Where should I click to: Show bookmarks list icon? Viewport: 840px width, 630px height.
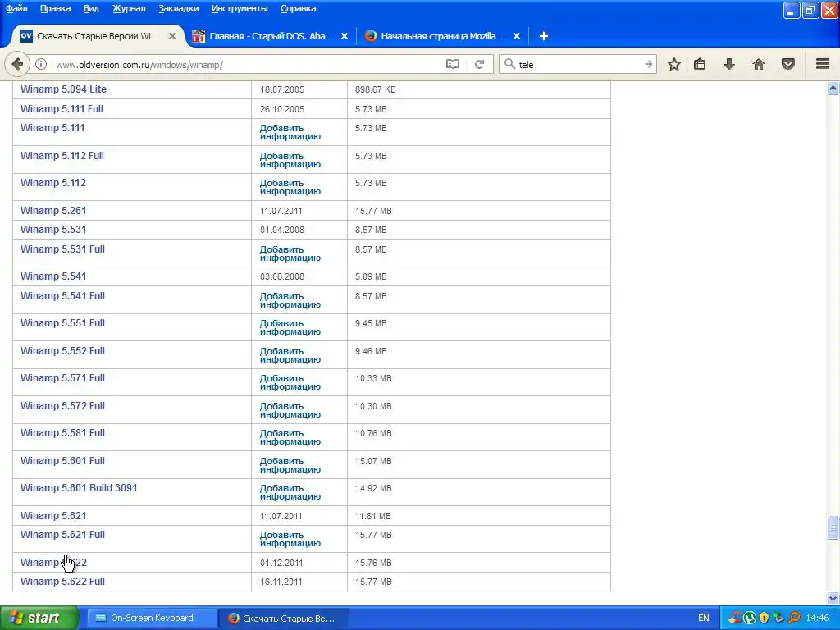[700, 64]
